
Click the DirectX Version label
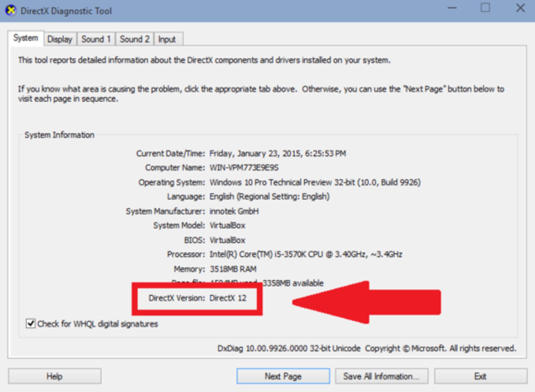click(x=177, y=298)
